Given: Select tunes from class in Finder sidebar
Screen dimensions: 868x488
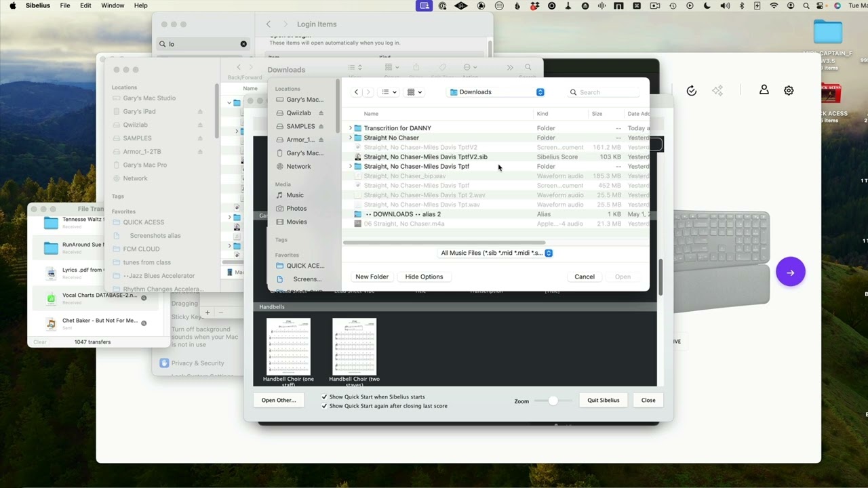Looking at the screenshot, I should (x=146, y=262).
